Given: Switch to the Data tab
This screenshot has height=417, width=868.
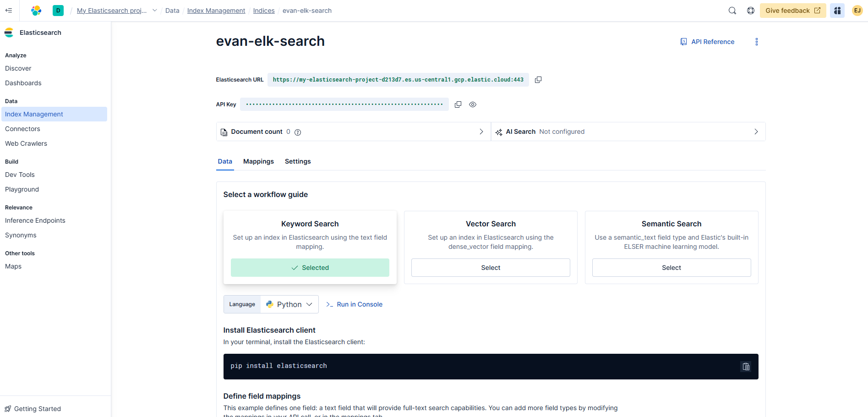Looking at the screenshot, I should (225, 161).
